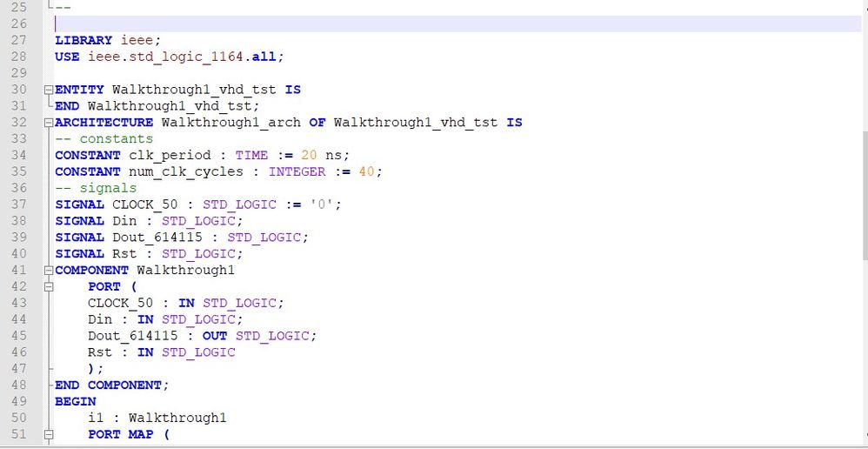Click 'Din' in the port list line 44
The height and width of the screenshot is (449, 868).
pyautogui.click(x=100, y=320)
